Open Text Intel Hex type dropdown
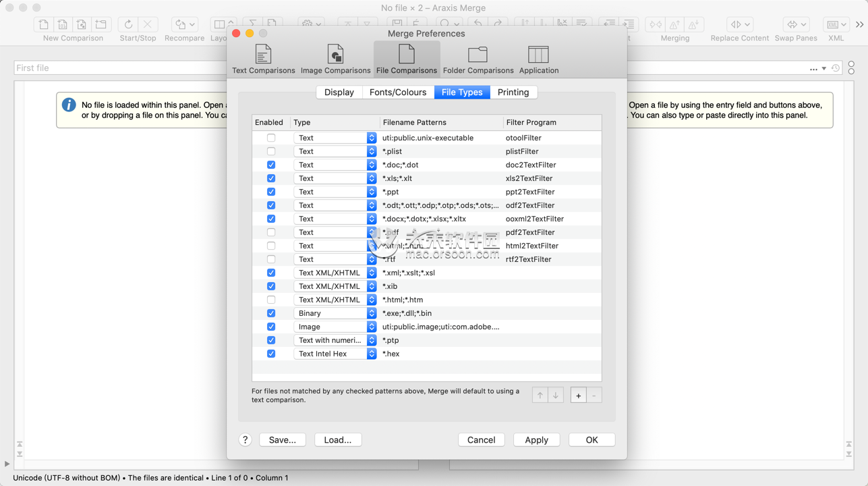Image resolution: width=868 pixels, height=486 pixels. (x=335, y=354)
